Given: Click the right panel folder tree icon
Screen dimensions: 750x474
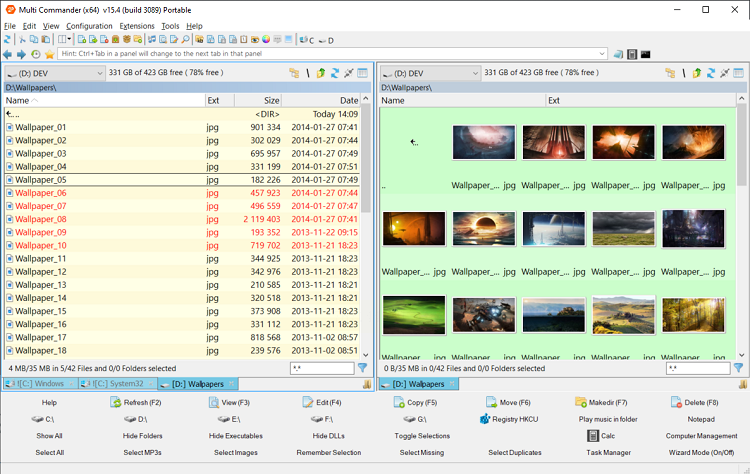Looking at the screenshot, I should pyautogui.click(x=669, y=73).
